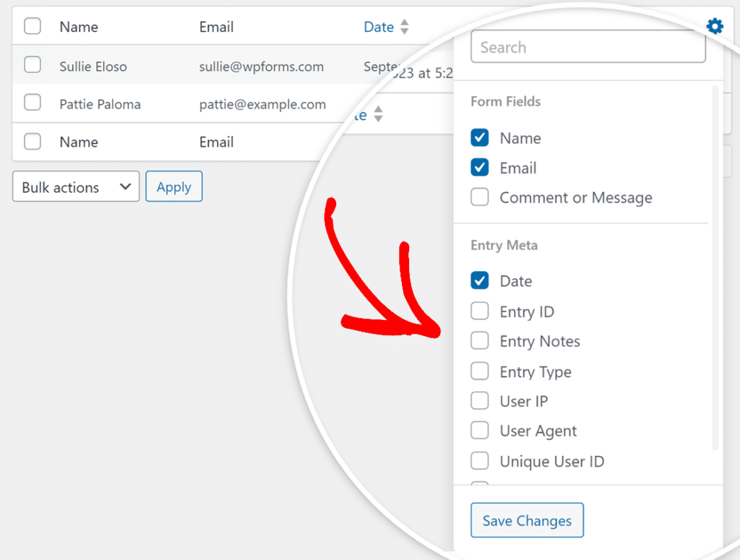Check the Entry Notes option

click(479, 340)
